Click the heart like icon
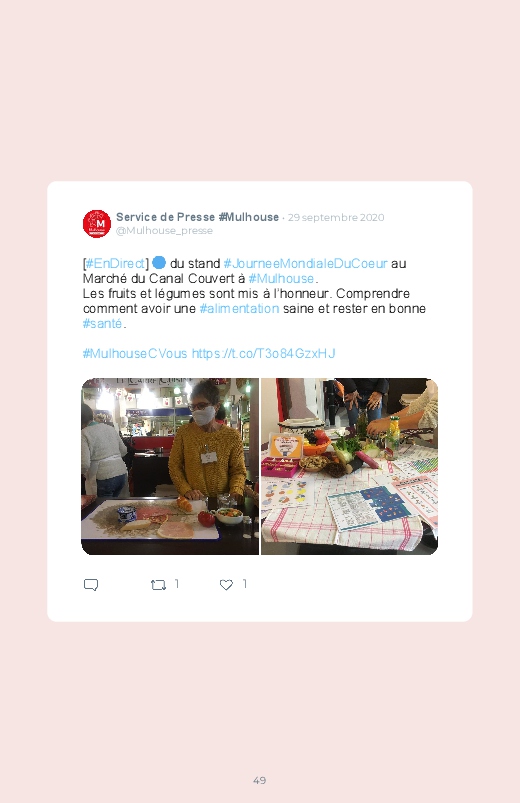This screenshot has width=520, height=803. point(226,584)
